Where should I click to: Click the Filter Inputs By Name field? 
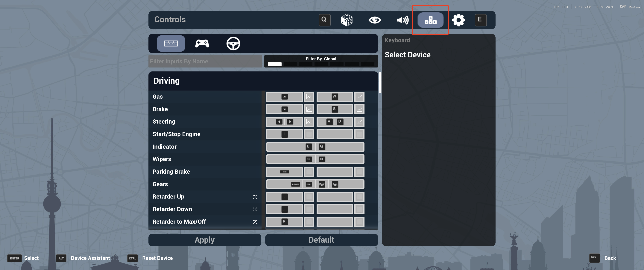coord(205,61)
